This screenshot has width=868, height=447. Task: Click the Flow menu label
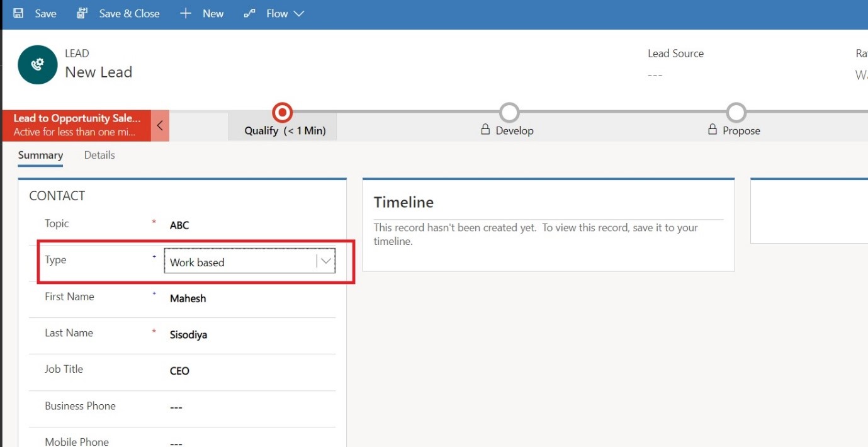click(x=277, y=13)
